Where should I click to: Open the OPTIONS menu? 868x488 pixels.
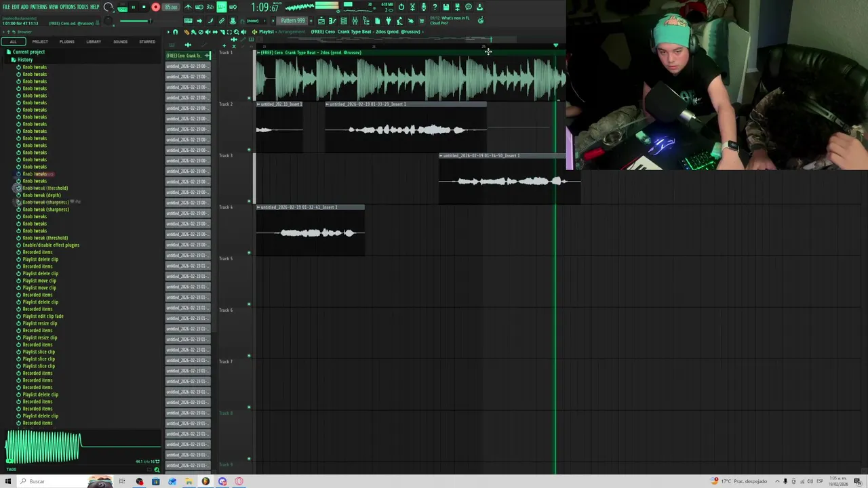[68, 7]
